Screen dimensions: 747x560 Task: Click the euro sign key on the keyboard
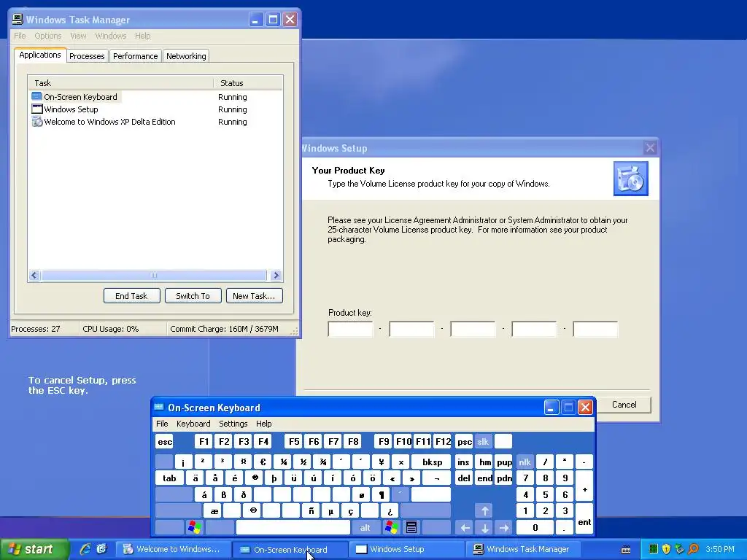coord(263,462)
